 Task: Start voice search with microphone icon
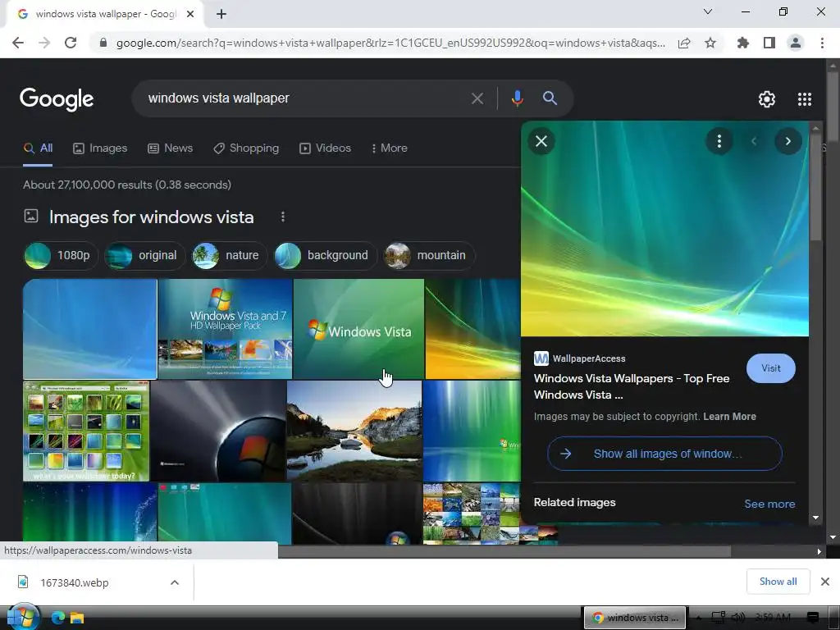(x=517, y=98)
